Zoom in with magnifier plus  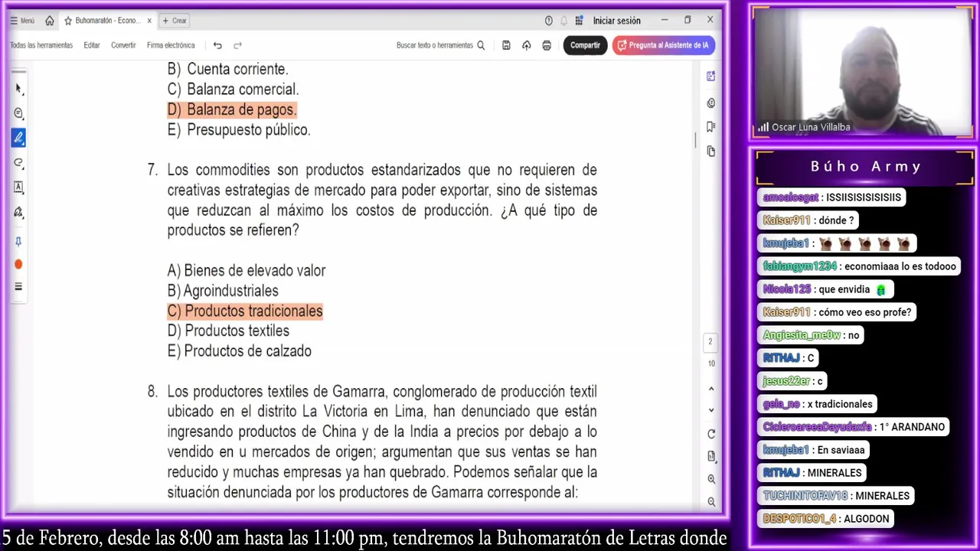click(x=711, y=479)
